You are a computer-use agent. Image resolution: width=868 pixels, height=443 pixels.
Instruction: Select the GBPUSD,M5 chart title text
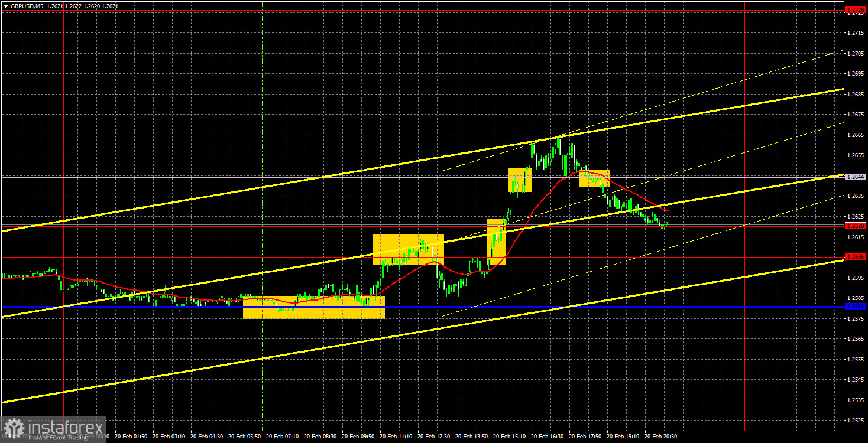[x=27, y=6]
